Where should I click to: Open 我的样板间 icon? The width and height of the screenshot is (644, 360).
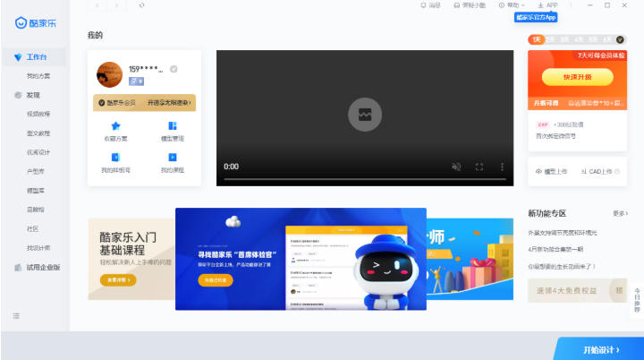(115, 163)
